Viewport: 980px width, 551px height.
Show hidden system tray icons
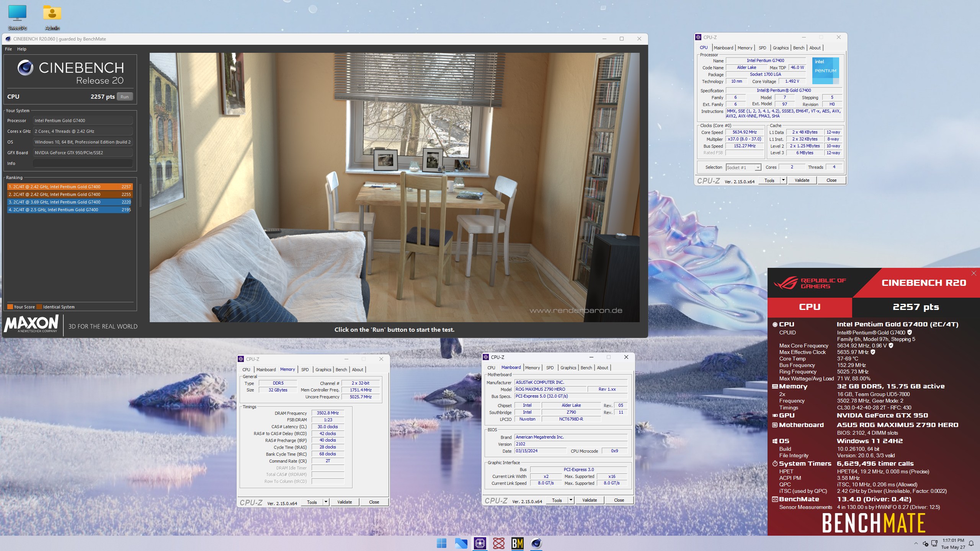click(916, 543)
